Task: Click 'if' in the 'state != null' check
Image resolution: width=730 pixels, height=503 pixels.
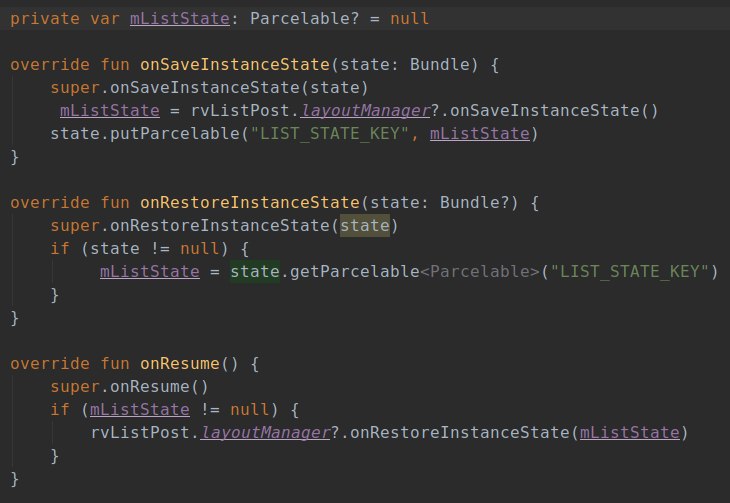Action: [x=60, y=249]
